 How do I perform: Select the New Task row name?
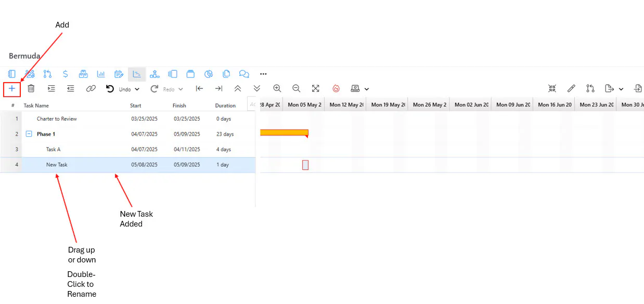(x=57, y=165)
